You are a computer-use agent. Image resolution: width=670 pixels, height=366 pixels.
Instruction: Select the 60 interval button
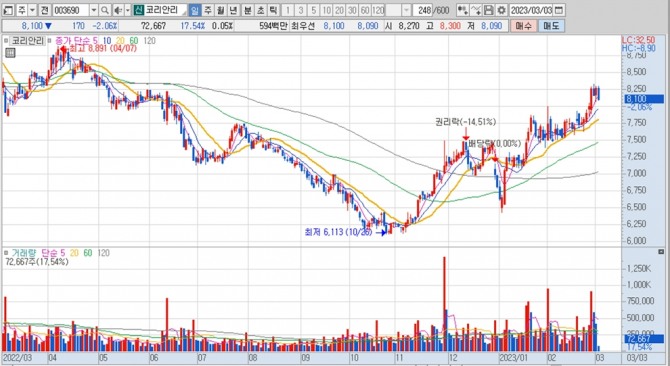click(x=365, y=10)
